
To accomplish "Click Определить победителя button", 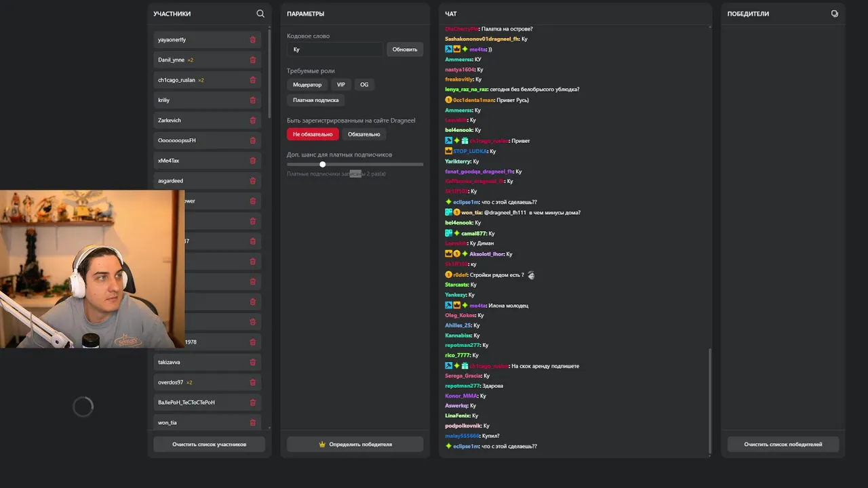I will [x=355, y=445].
